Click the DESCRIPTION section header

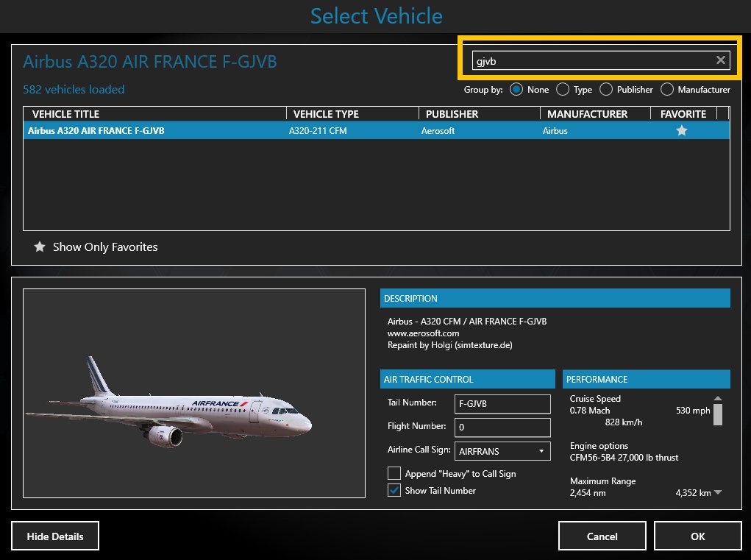pyautogui.click(x=555, y=298)
